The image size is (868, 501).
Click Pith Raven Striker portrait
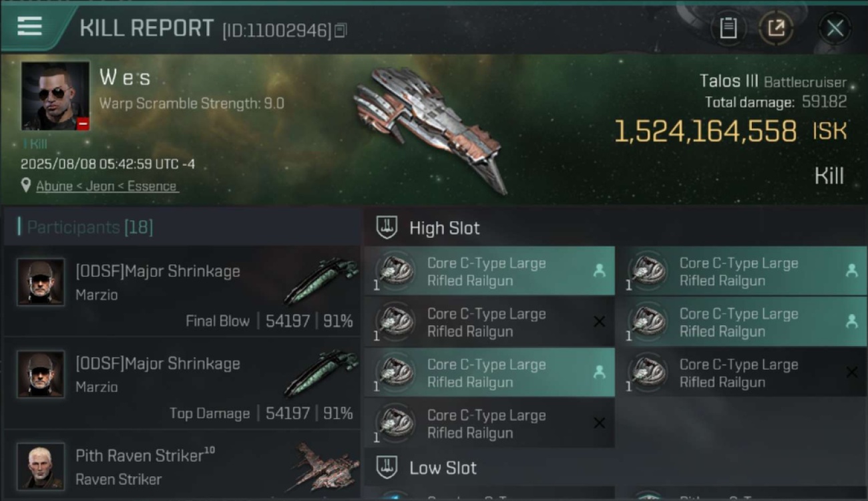coord(41,466)
